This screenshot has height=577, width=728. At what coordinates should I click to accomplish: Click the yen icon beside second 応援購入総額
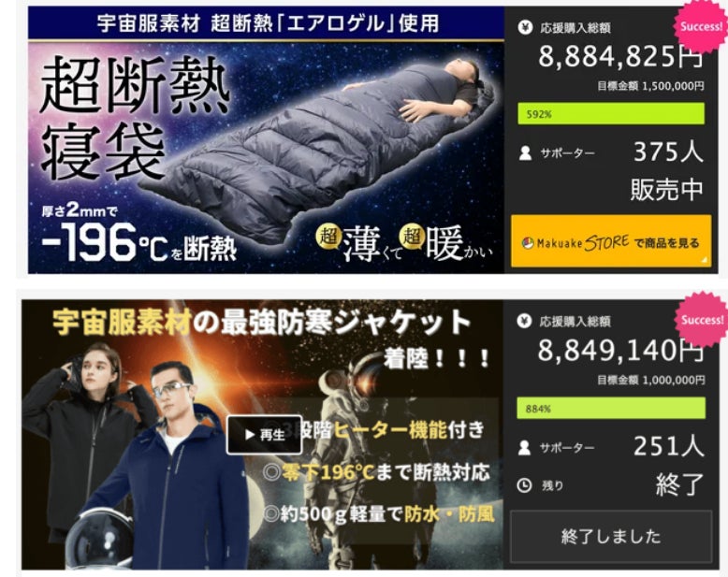(524, 321)
